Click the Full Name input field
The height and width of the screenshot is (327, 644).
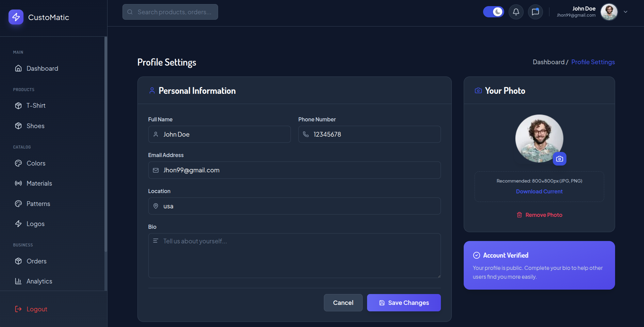219,134
